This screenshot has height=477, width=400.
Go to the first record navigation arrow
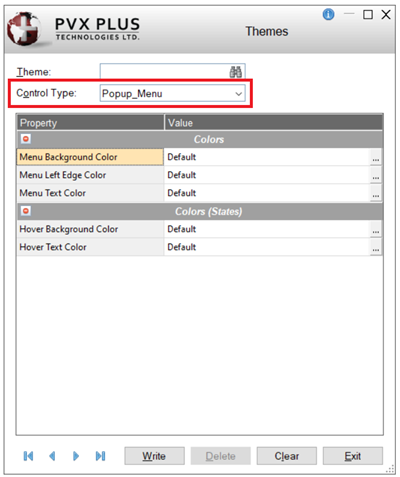point(28,456)
